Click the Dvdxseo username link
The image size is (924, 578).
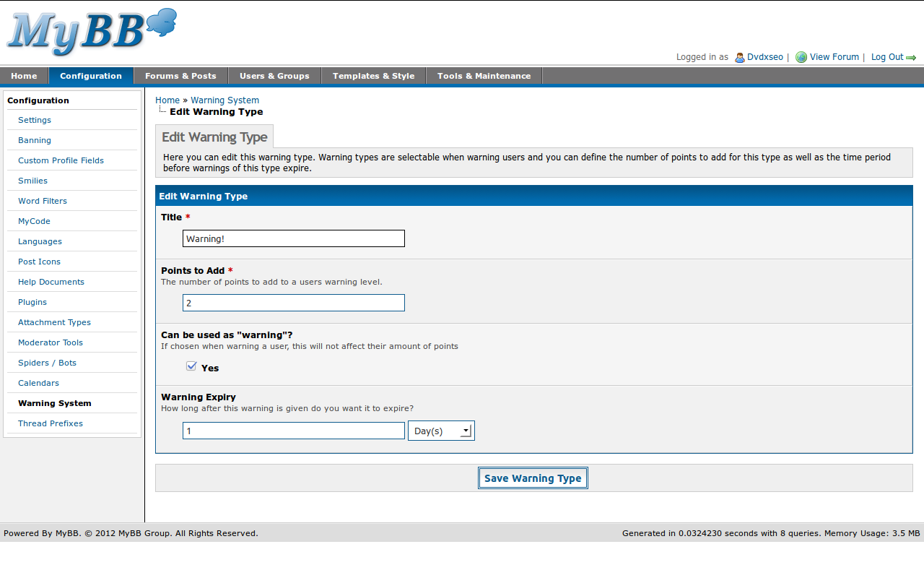[x=764, y=57]
